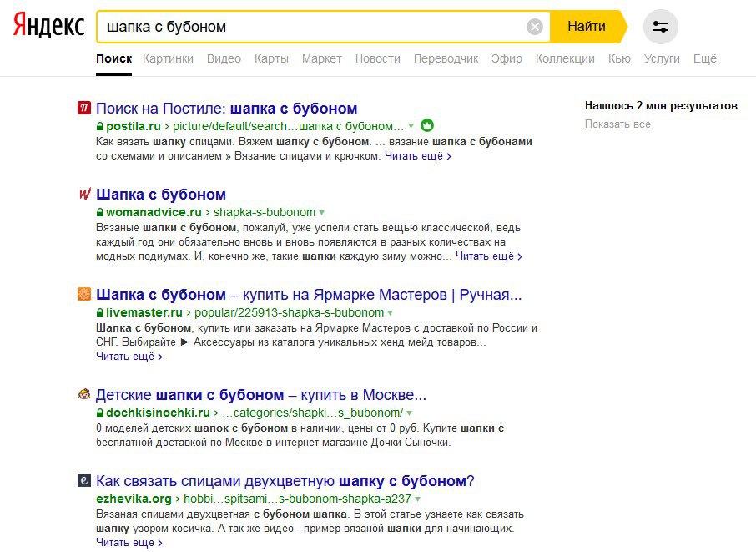
Task: Switch to the Видео tab
Action: [224, 58]
